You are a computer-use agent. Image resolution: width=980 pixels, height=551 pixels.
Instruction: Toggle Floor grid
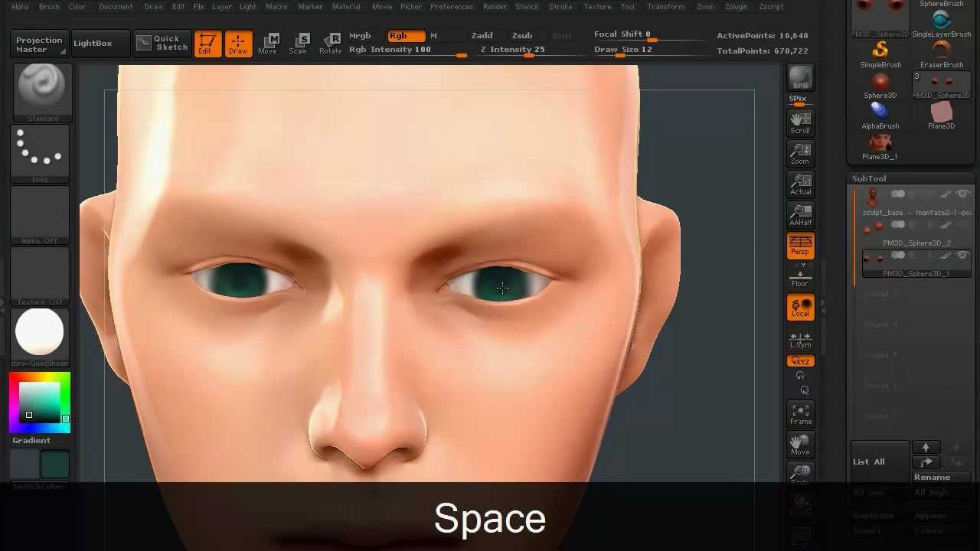(800, 277)
